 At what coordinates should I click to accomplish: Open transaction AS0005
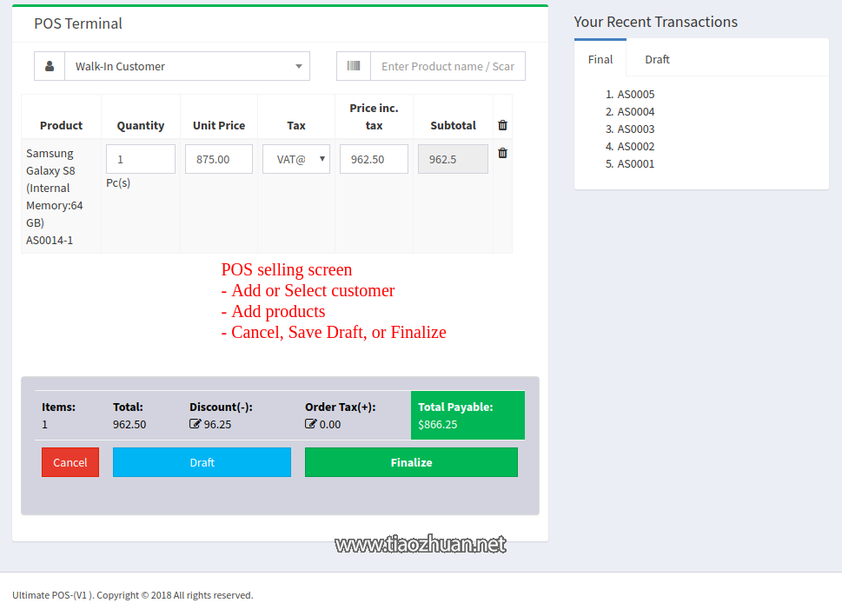coord(634,94)
